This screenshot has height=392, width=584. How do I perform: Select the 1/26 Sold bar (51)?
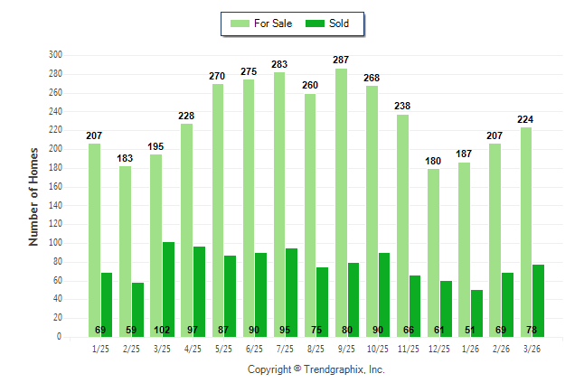476,313
